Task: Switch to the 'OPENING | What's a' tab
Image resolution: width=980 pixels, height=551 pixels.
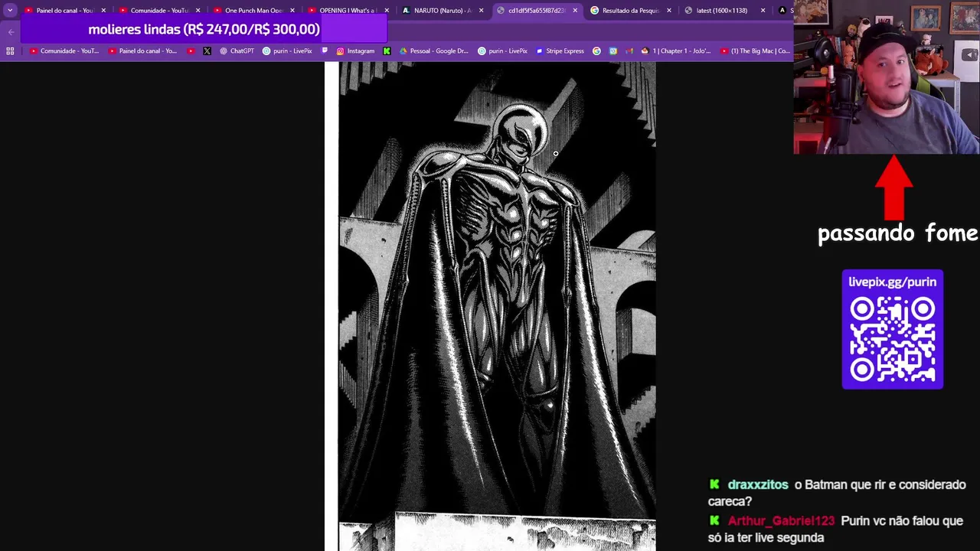Action: point(348,10)
